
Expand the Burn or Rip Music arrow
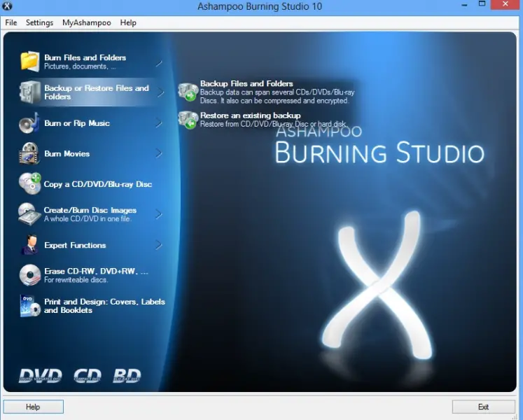(159, 123)
